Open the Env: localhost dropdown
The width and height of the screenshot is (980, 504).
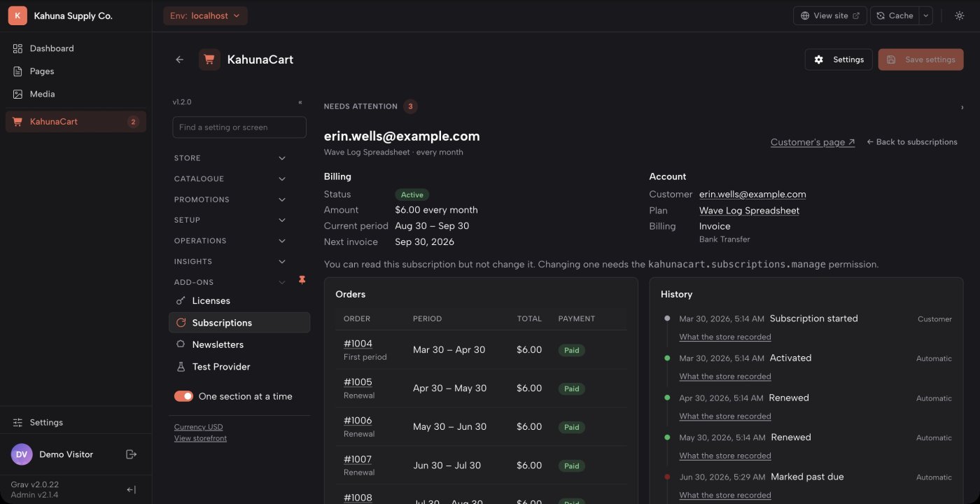click(205, 15)
